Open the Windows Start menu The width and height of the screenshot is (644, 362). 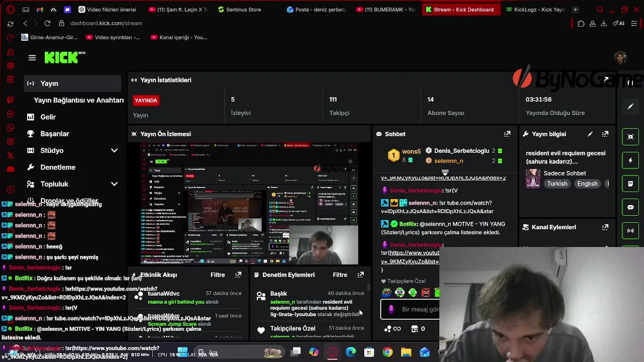(183, 352)
